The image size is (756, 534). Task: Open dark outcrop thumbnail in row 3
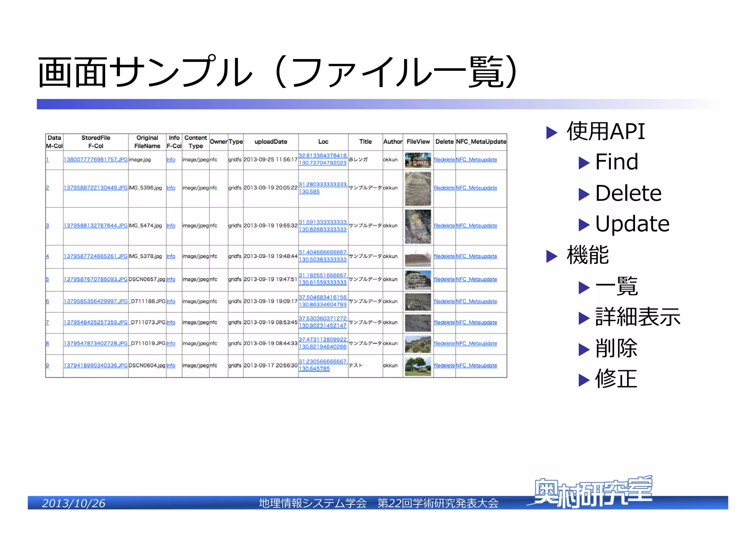[418, 226]
